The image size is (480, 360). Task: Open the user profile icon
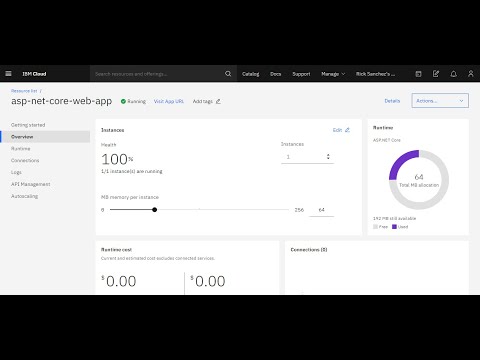coord(471,74)
